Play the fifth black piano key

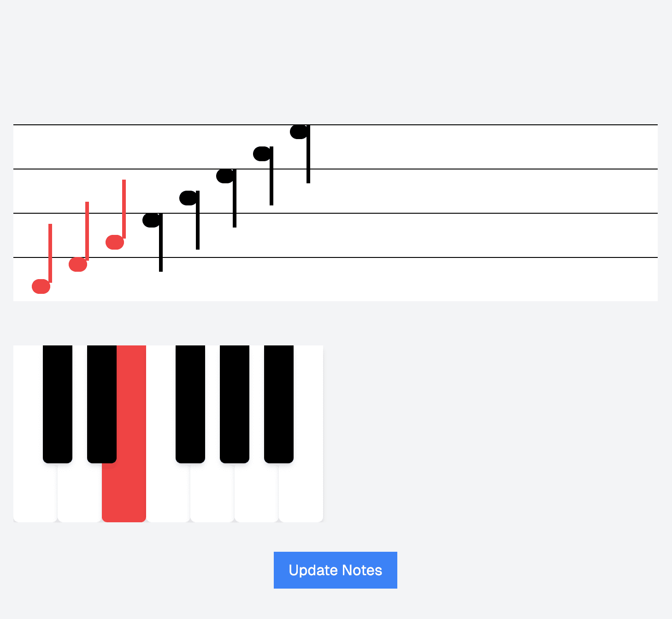279,404
